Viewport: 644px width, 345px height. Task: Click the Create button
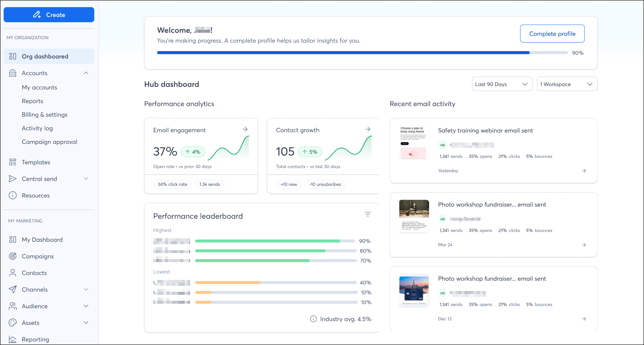[49, 15]
